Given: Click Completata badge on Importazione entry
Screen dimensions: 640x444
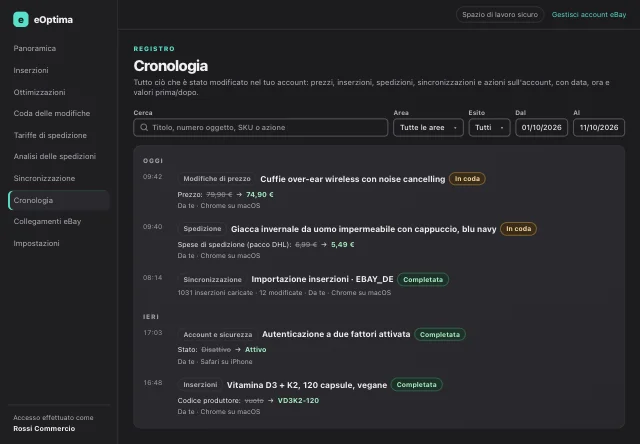Looking at the screenshot, I should pyautogui.click(x=423, y=280).
